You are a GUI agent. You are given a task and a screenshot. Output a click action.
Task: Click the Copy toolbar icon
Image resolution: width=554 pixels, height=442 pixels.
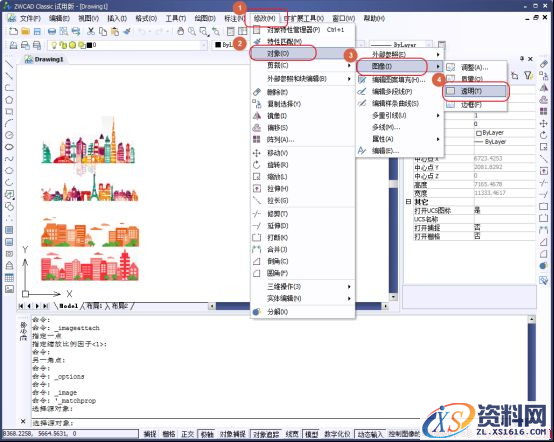coord(103,31)
